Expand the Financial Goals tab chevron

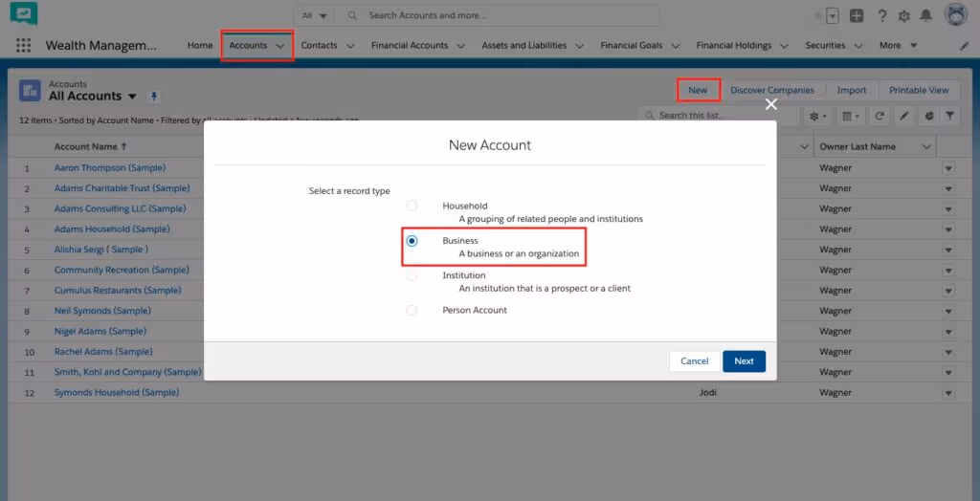[x=675, y=46]
